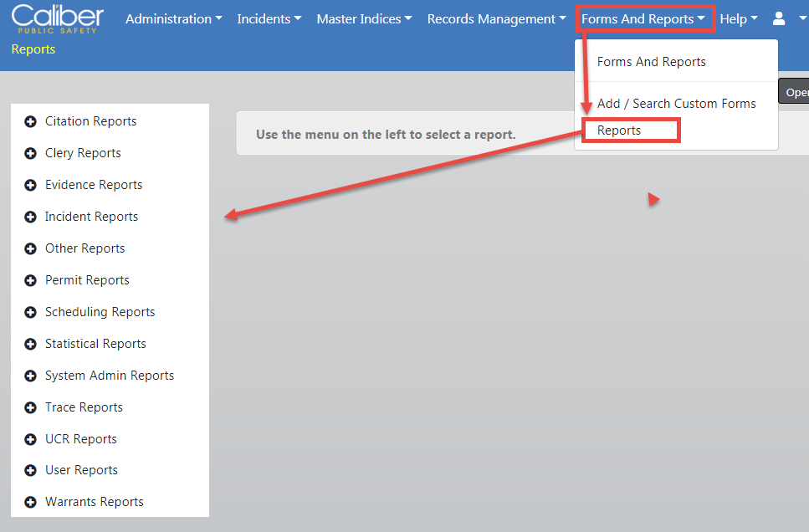Click plus icon beside Citation Reports
Screen dimensions: 809x532
pos(30,121)
